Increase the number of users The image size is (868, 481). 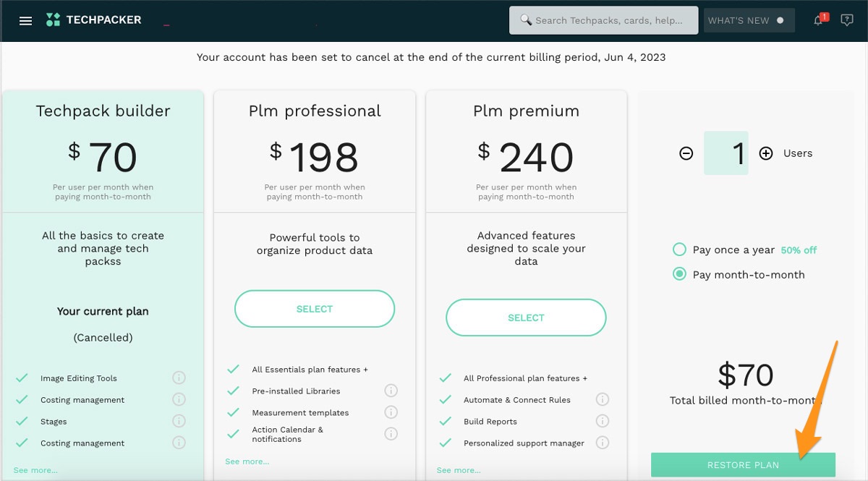click(x=766, y=153)
